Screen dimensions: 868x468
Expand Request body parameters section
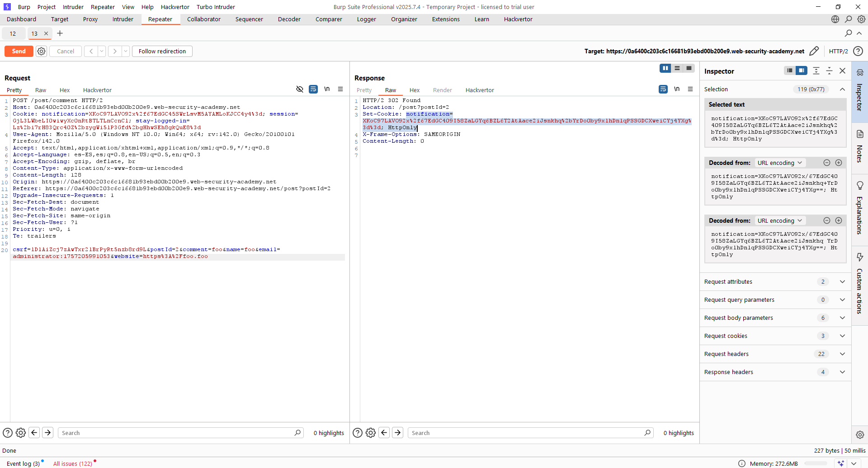tap(842, 318)
